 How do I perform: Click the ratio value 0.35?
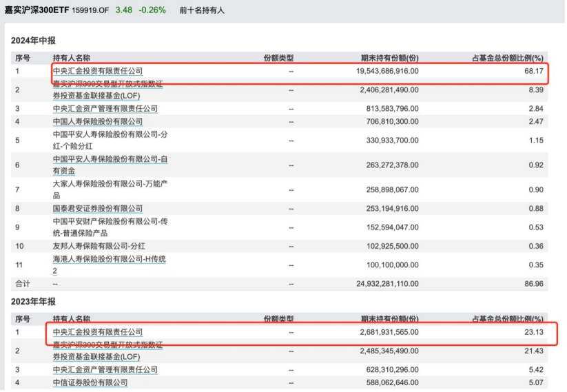point(536,265)
